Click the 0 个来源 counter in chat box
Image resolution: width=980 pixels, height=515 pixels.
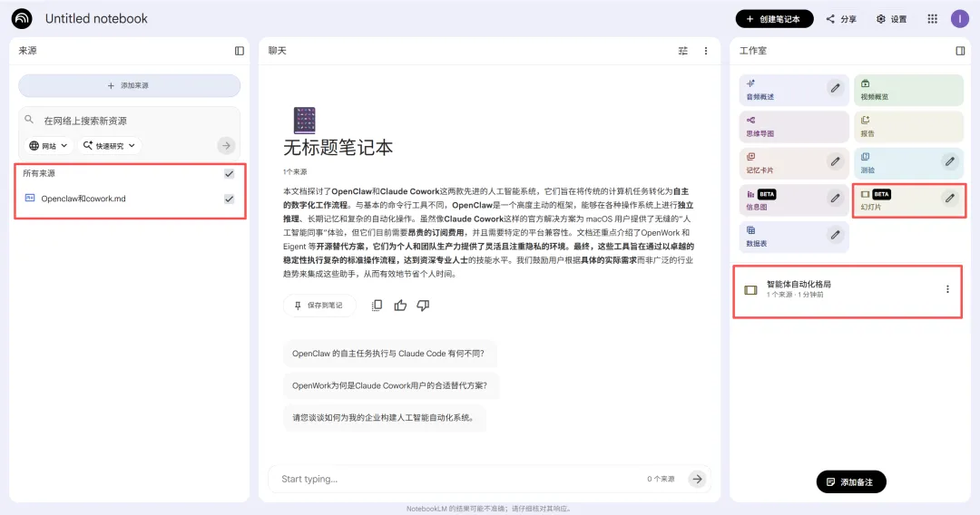(661, 479)
